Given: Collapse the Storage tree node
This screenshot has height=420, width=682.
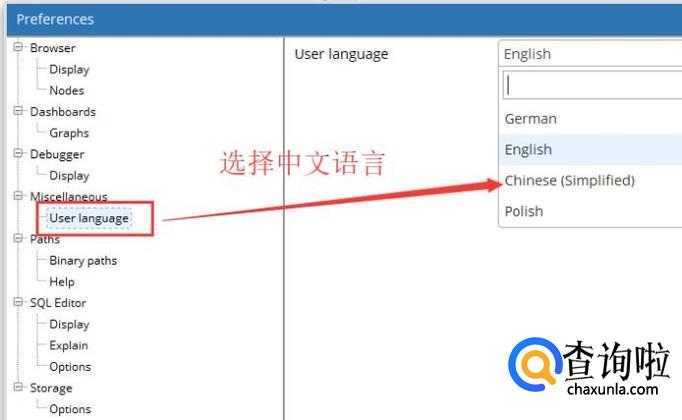Looking at the screenshot, I should click(18, 387).
